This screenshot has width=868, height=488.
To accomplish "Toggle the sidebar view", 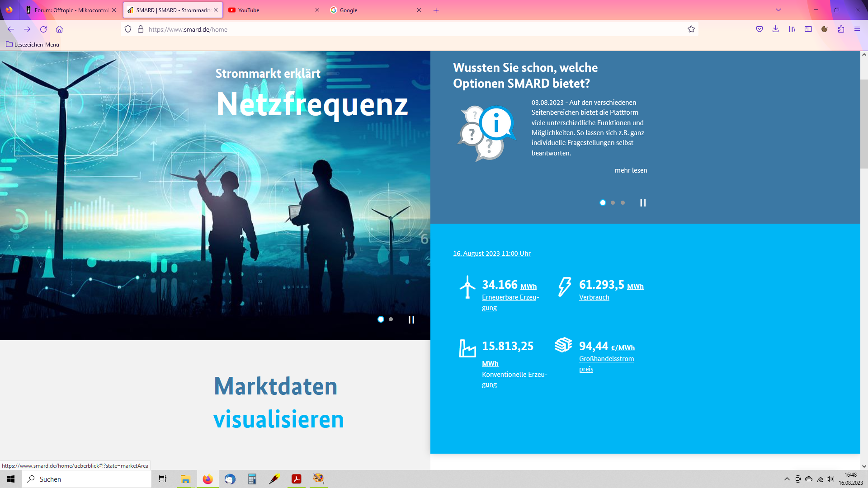I will [808, 29].
